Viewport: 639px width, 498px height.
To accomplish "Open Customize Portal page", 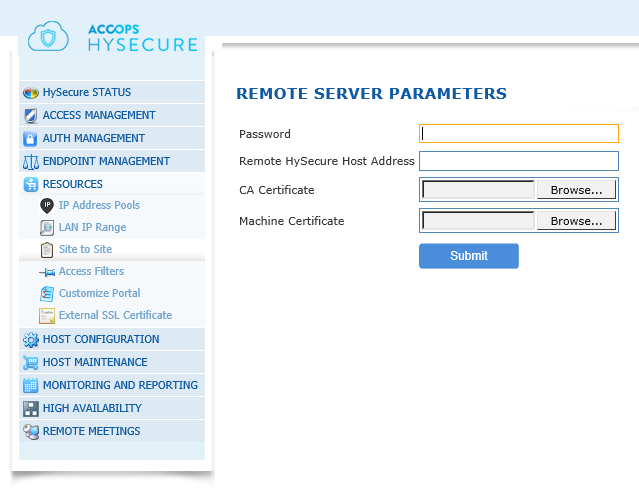I will [x=99, y=293].
